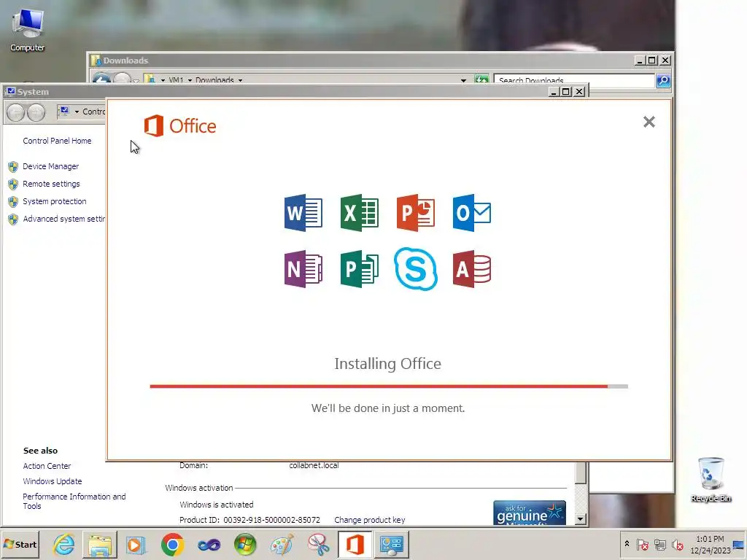Screen dimensions: 747x560
Task: Open Action Center link
Action: 47,466
